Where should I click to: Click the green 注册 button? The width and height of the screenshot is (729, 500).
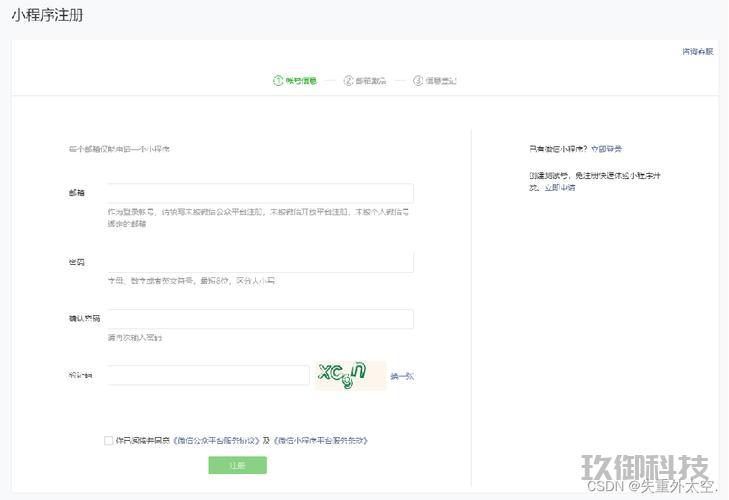(x=238, y=465)
